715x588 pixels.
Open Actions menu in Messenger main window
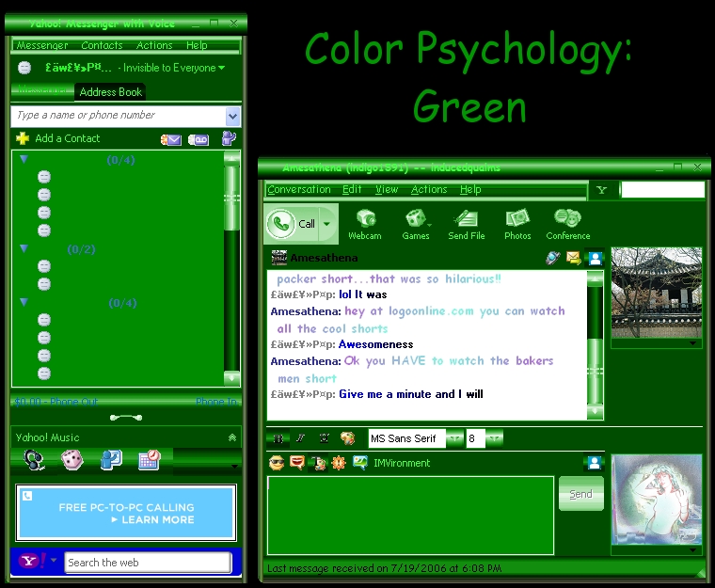coord(154,45)
